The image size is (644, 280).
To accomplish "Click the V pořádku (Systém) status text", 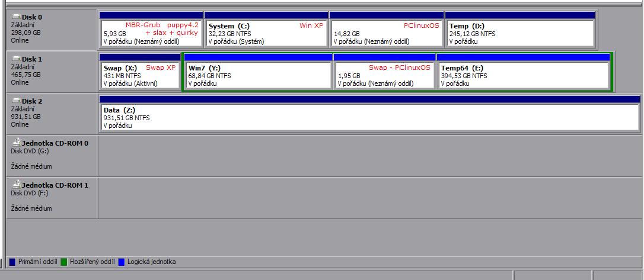I will (x=236, y=41).
